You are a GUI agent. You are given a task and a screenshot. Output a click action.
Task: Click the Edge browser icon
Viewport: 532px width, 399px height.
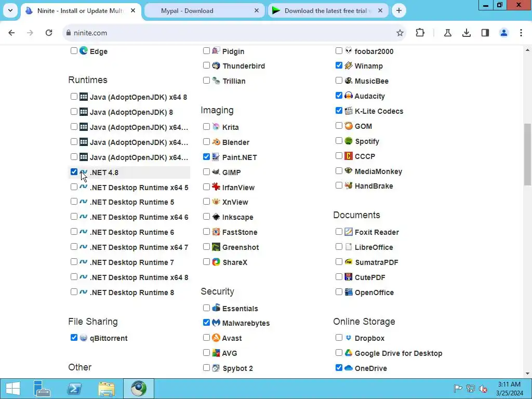[84, 51]
